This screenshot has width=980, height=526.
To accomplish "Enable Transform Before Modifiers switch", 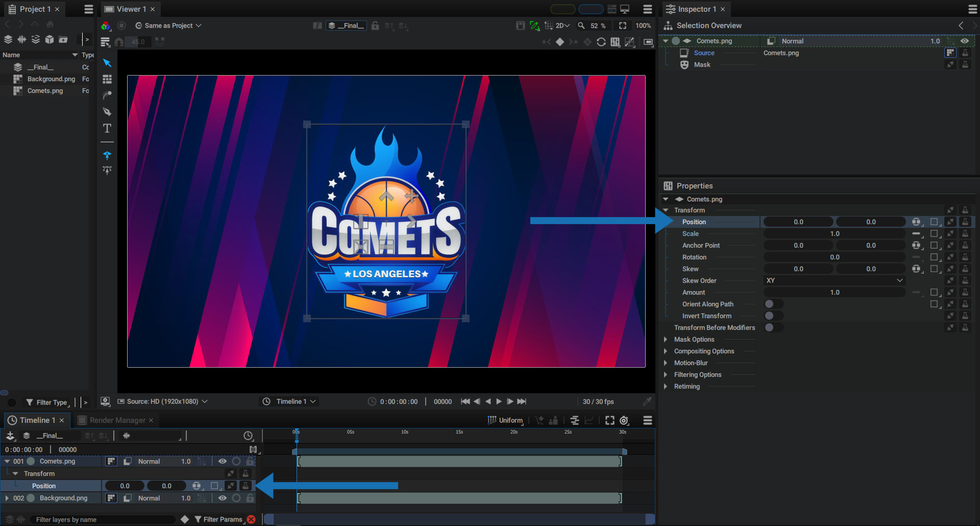I will point(773,327).
